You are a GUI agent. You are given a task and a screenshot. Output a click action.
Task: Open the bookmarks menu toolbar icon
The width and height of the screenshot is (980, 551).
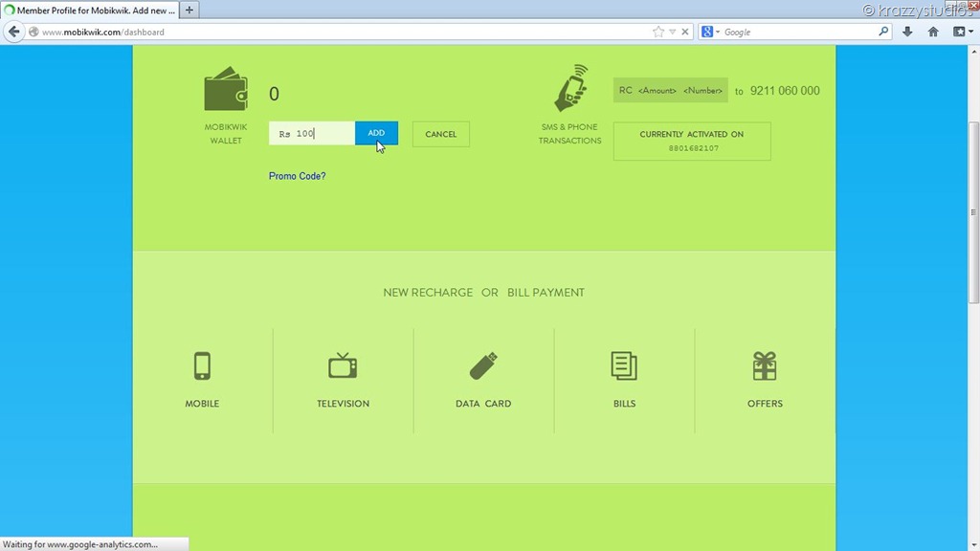(x=962, y=32)
